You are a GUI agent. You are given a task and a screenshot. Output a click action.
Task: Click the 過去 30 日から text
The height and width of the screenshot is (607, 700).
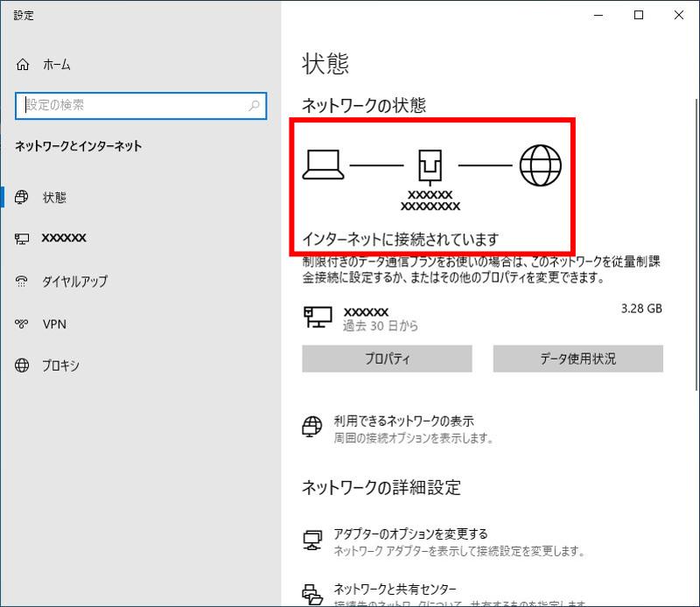click(x=381, y=326)
